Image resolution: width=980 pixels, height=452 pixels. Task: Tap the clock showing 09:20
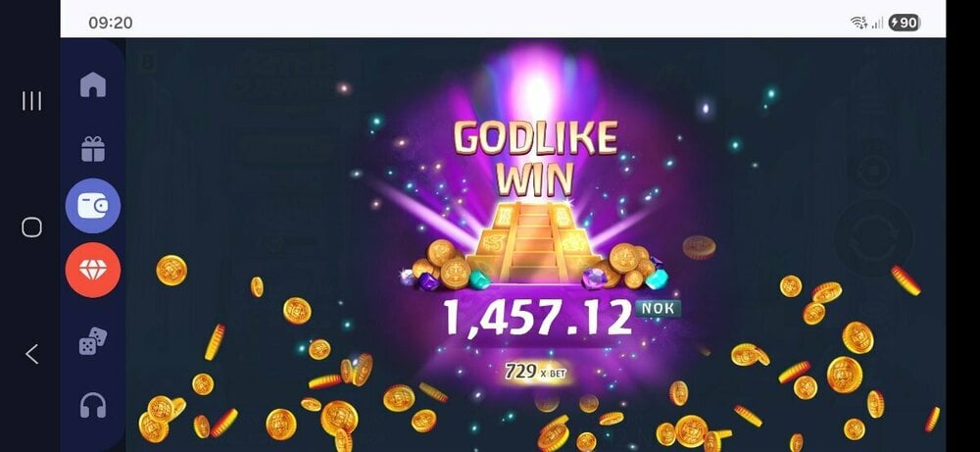111,24
